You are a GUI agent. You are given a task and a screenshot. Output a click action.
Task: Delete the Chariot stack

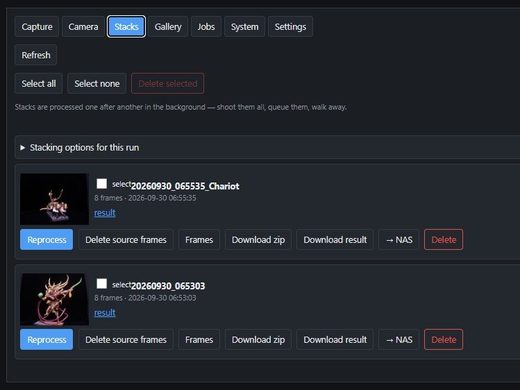[x=444, y=240]
